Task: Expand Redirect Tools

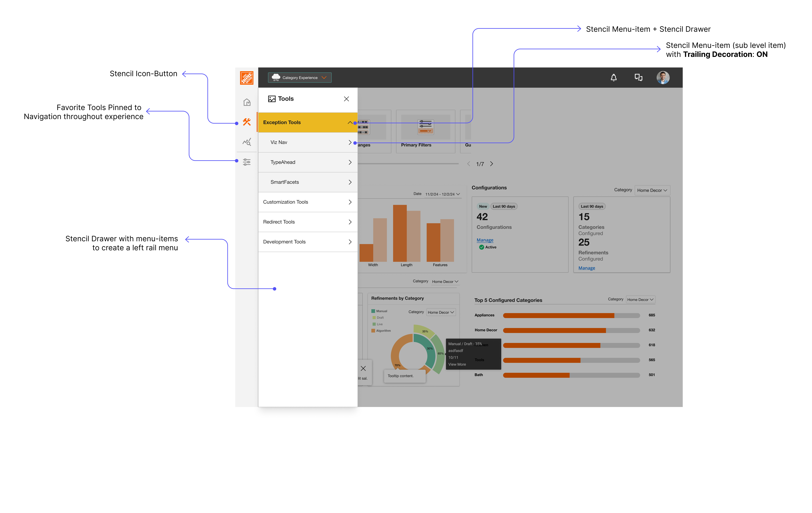Action: coord(307,222)
